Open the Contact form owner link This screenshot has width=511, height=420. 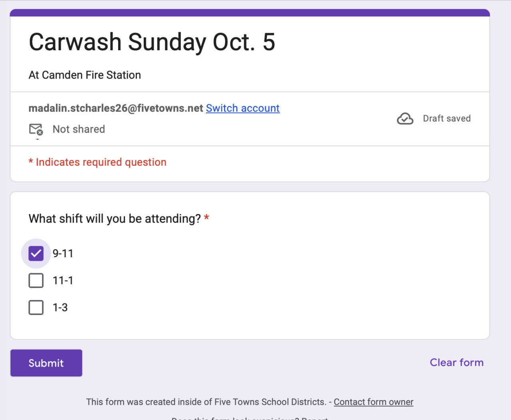click(x=373, y=402)
